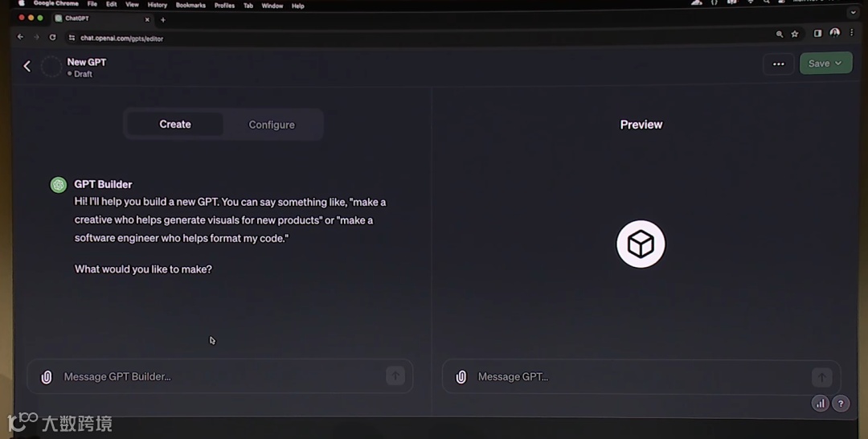
Task: Click the text 'What would you like to make?'
Action: tap(143, 269)
